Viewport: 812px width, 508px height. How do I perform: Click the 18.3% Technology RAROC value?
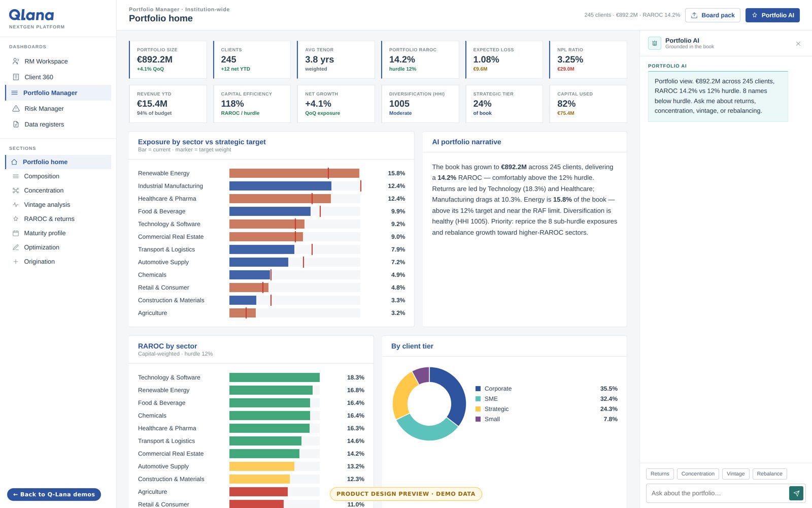pyautogui.click(x=356, y=377)
